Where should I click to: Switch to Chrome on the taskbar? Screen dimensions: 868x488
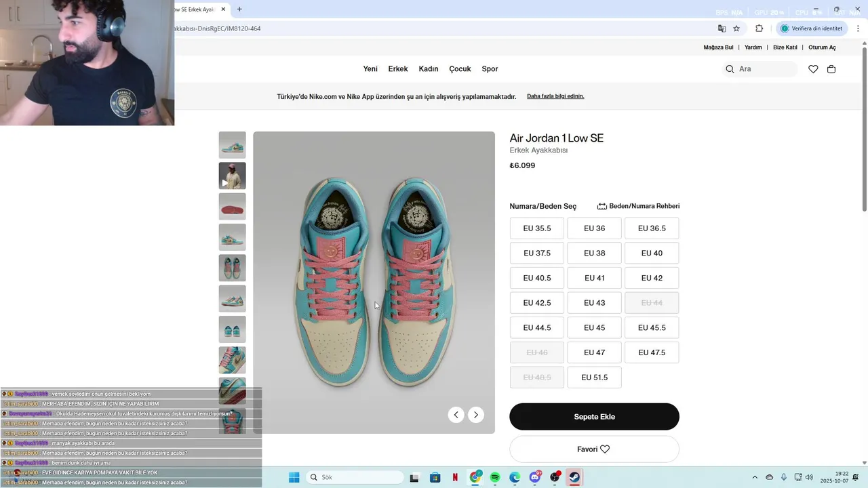click(475, 477)
